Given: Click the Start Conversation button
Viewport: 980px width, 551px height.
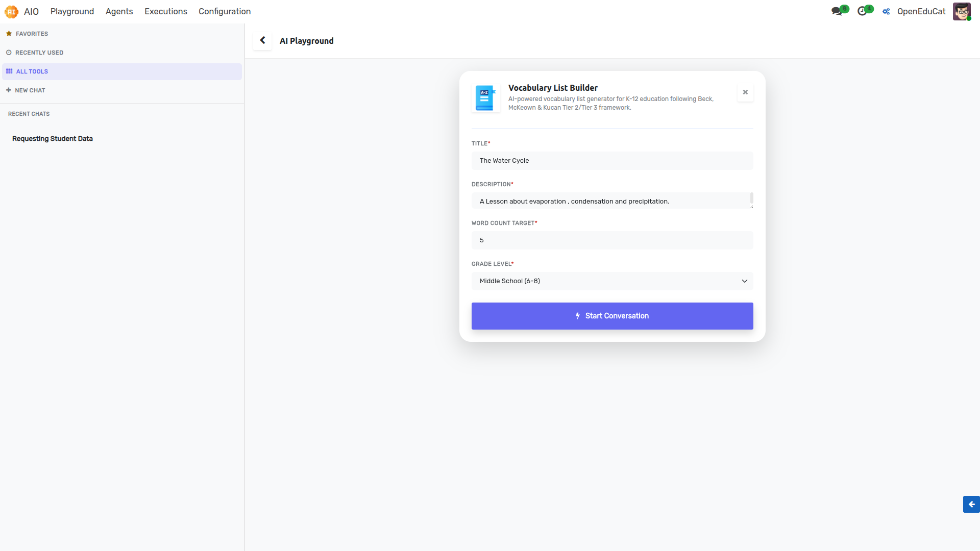Looking at the screenshot, I should (612, 316).
